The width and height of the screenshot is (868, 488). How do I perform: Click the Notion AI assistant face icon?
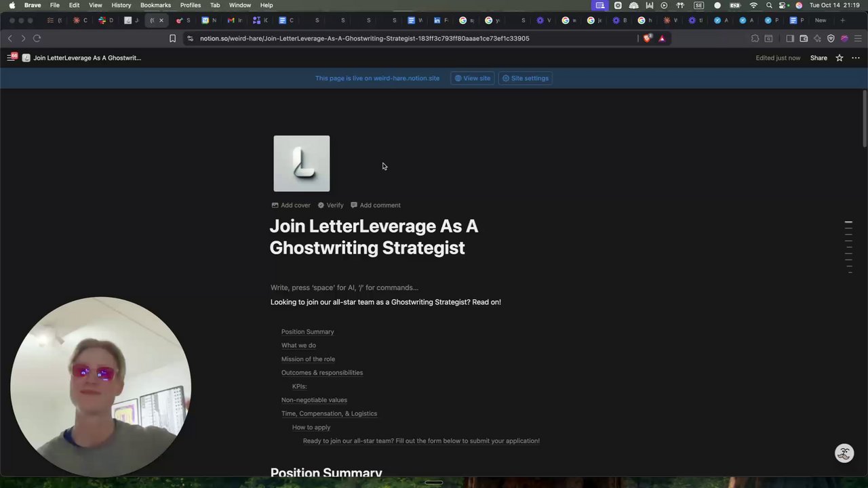(844, 453)
